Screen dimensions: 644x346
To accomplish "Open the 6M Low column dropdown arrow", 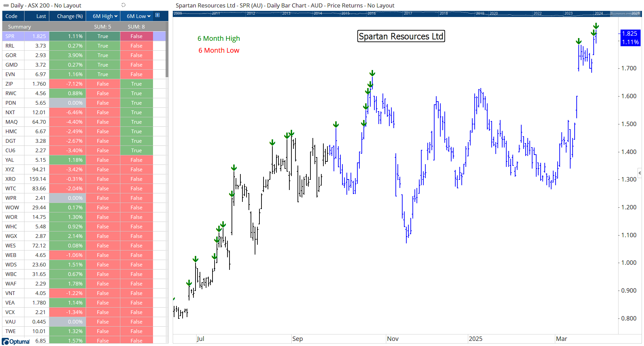I will [149, 16].
